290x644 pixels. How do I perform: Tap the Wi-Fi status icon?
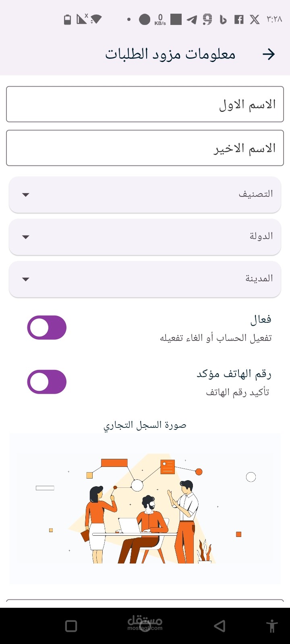[96, 19]
